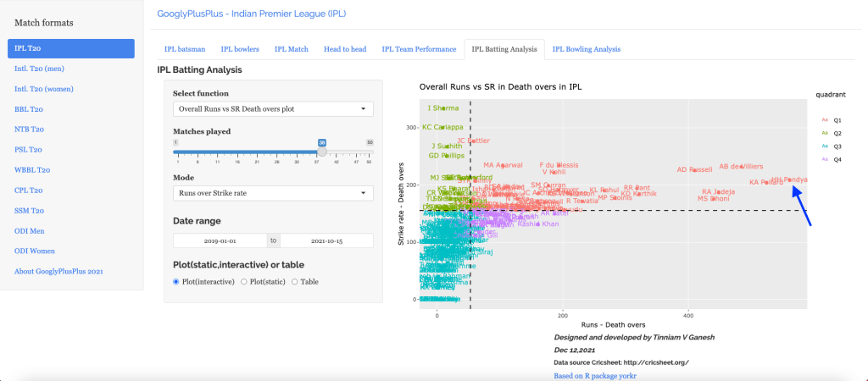Go to the Head to head tab
This screenshot has width=868, height=381.
345,49
